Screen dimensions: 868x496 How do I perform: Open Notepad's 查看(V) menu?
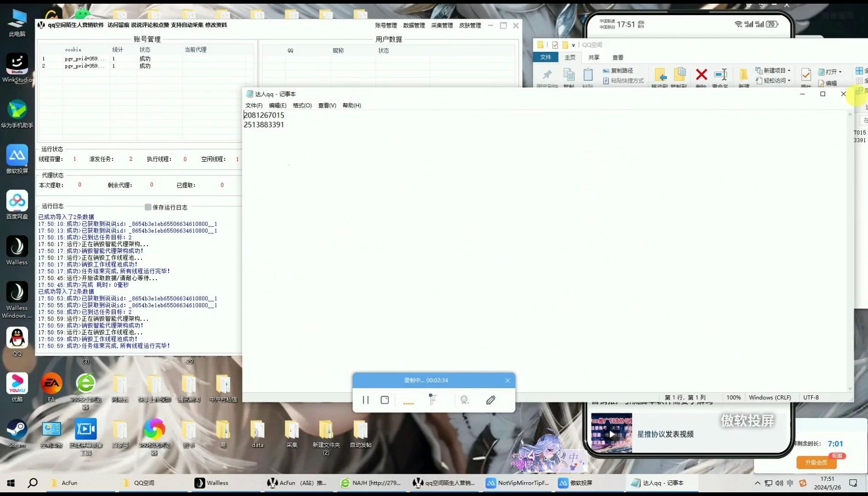[327, 105]
